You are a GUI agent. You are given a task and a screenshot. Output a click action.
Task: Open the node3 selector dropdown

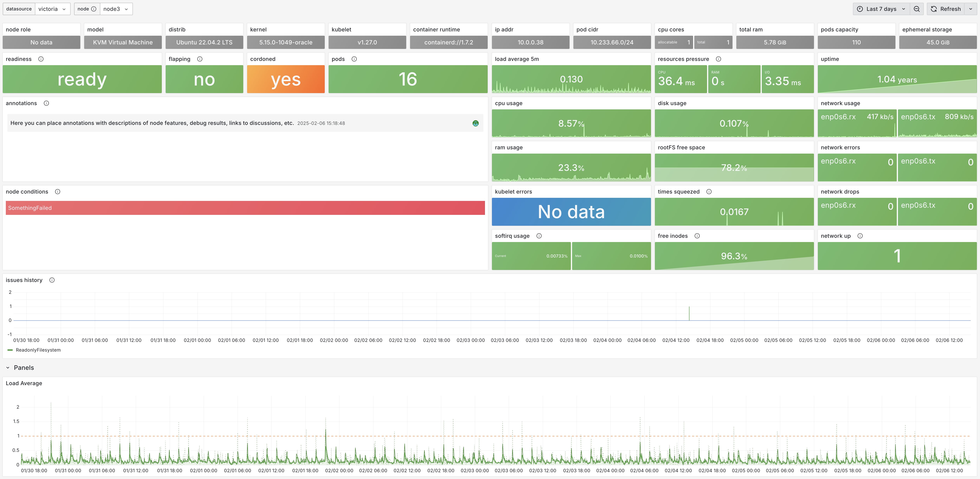(116, 9)
